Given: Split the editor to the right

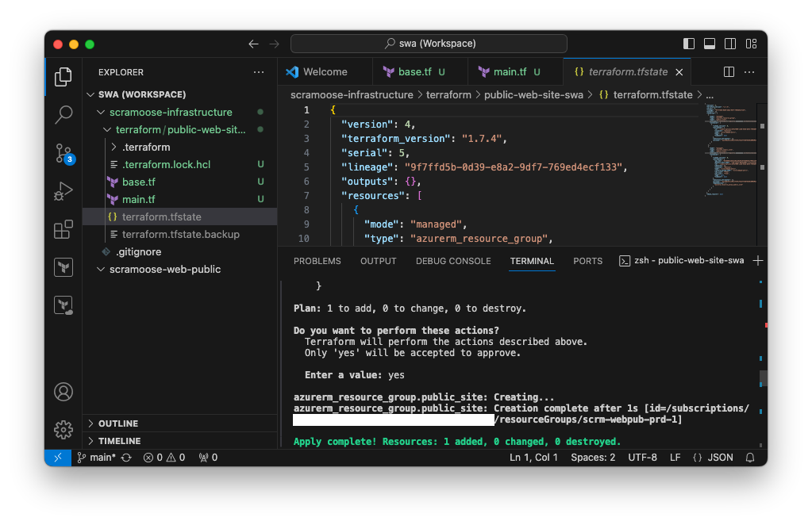Looking at the screenshot, I should pos(729,72).
